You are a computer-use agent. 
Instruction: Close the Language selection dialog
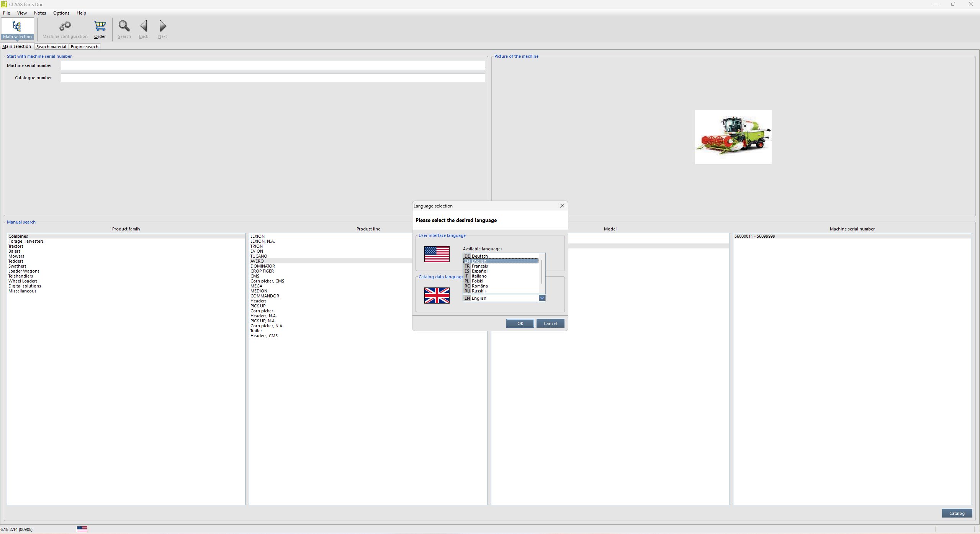pyautogui.click(x=562, y=206)
